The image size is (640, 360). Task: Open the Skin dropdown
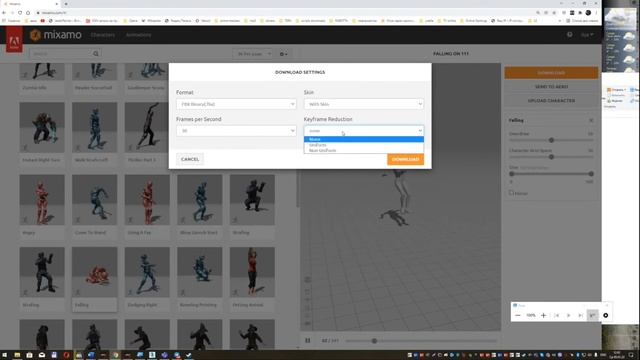(364, 104)
